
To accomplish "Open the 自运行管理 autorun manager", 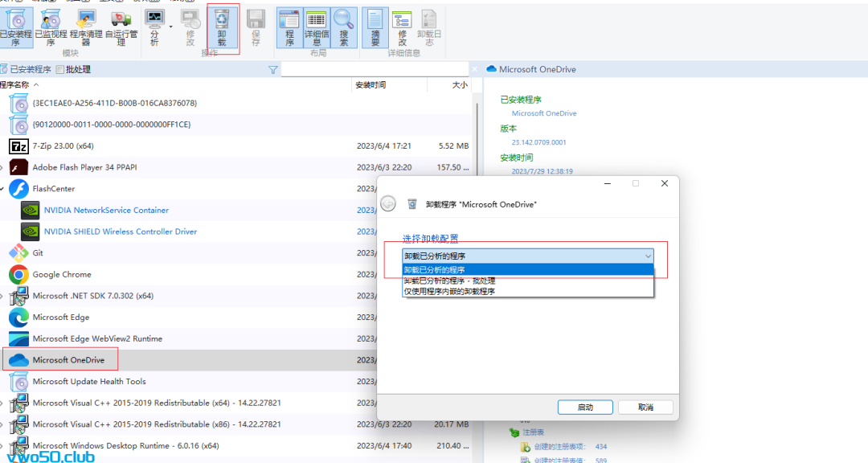I will click(121, 27).
